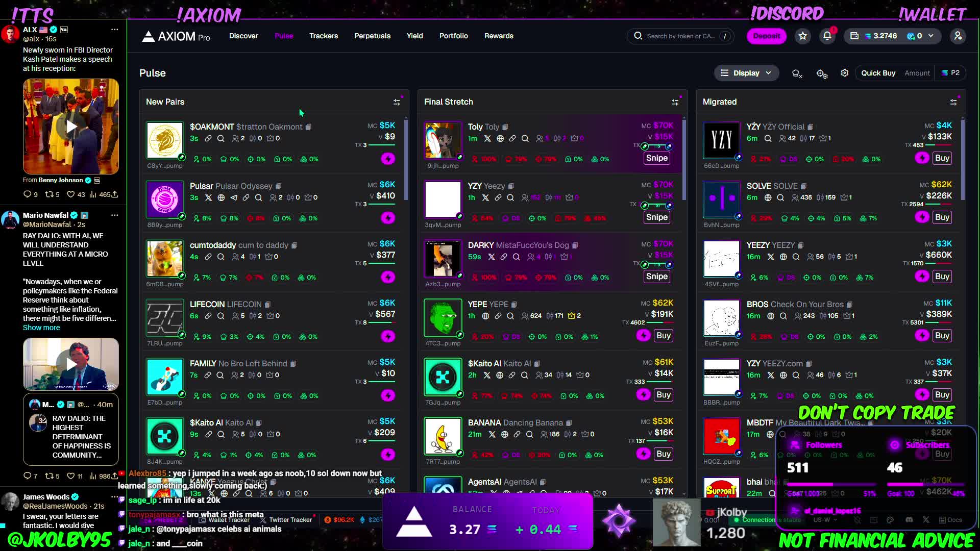Like Mario Nawfal's Ray Dalio tweet
The width and height of the screenshot is (980, 551).
(x=71, y=476)
